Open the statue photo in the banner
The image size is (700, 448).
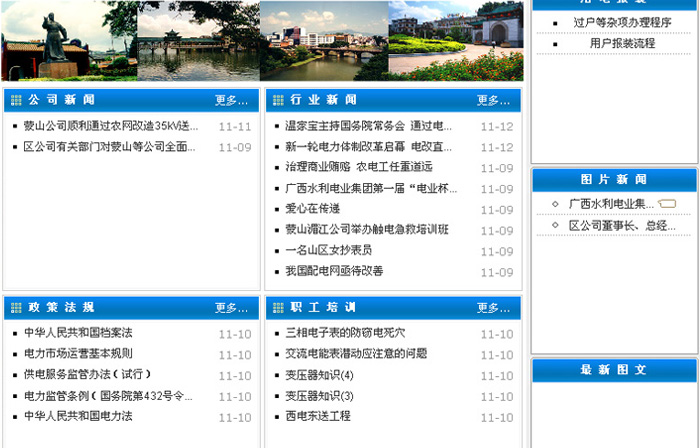(68, 40)
